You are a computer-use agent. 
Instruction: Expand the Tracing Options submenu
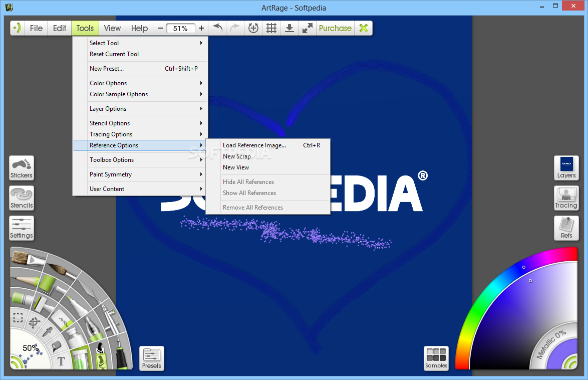[140, 134]
